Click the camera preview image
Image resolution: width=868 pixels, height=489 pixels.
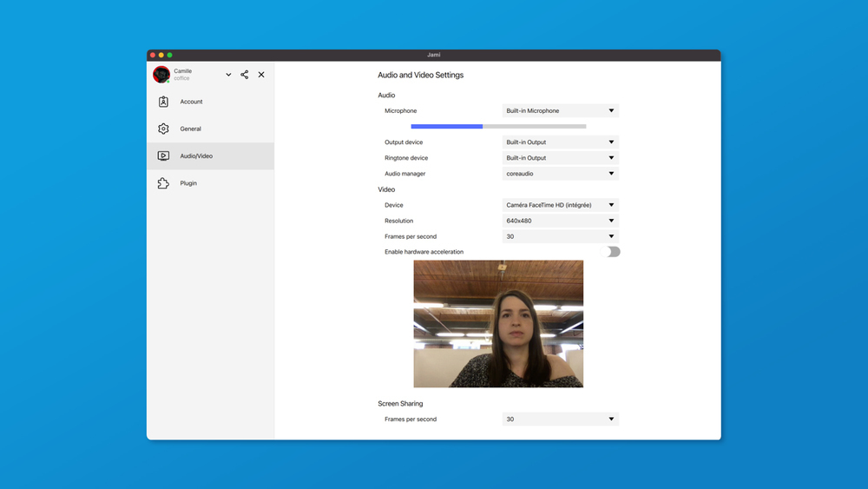click(x=498, y=324)
